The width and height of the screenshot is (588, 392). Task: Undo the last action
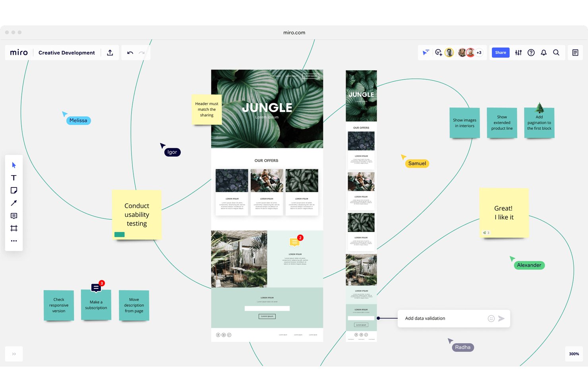pyautogui.click(x=130, y=52)
